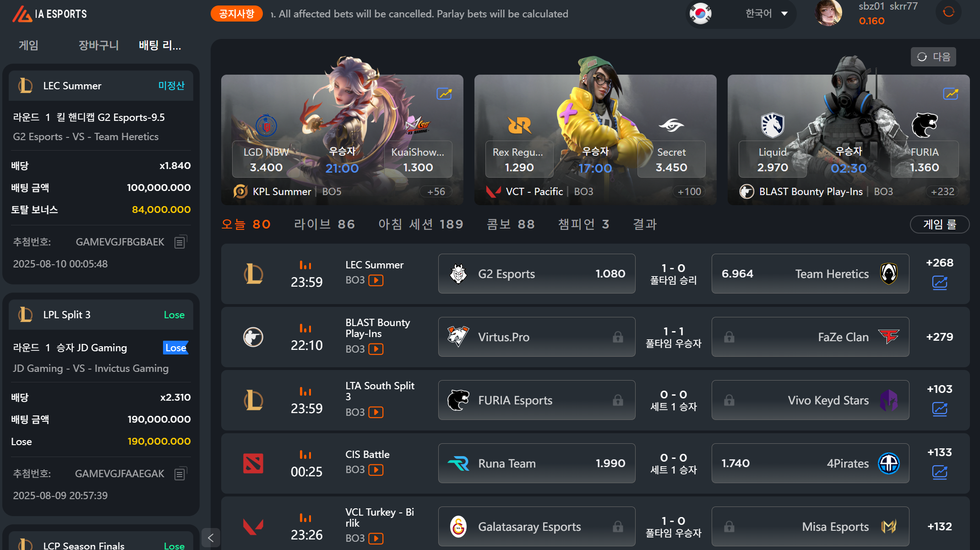Bet on Team Heretics at 6.964

point(810,274)
